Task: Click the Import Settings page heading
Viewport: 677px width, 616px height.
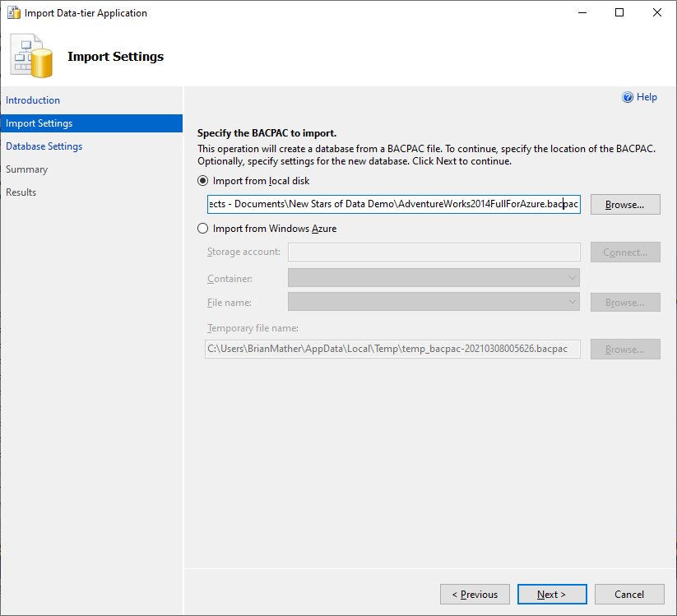Action: pos(116,57)
